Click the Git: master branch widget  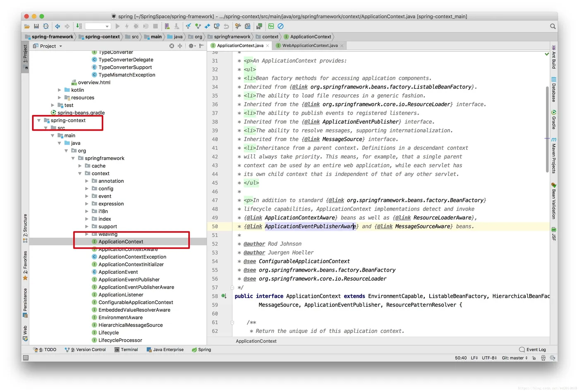coord(514,358)
